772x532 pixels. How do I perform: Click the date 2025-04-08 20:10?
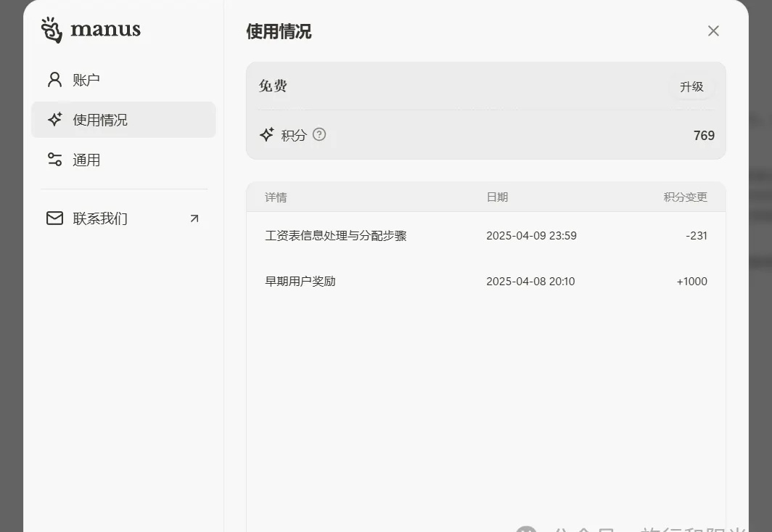click(x=531, y=282)
